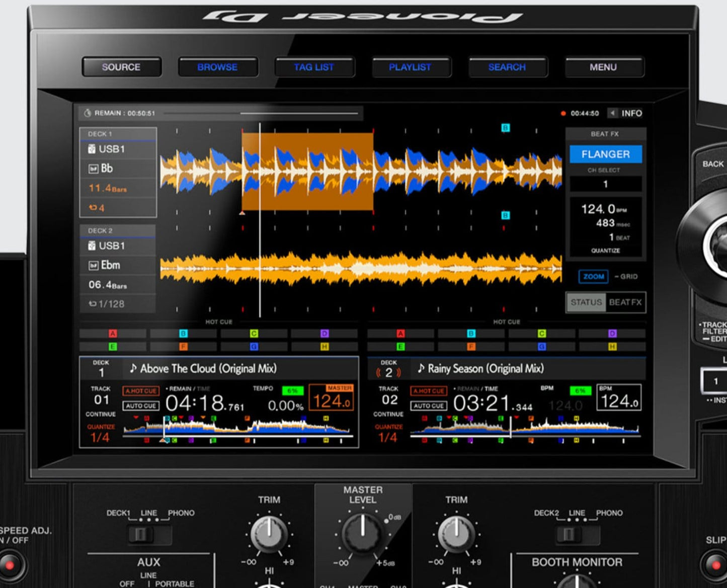This screenshot has height=588, width=727.
Task: Click the music note beside Rainy Season title
Action: click(420, 368)
